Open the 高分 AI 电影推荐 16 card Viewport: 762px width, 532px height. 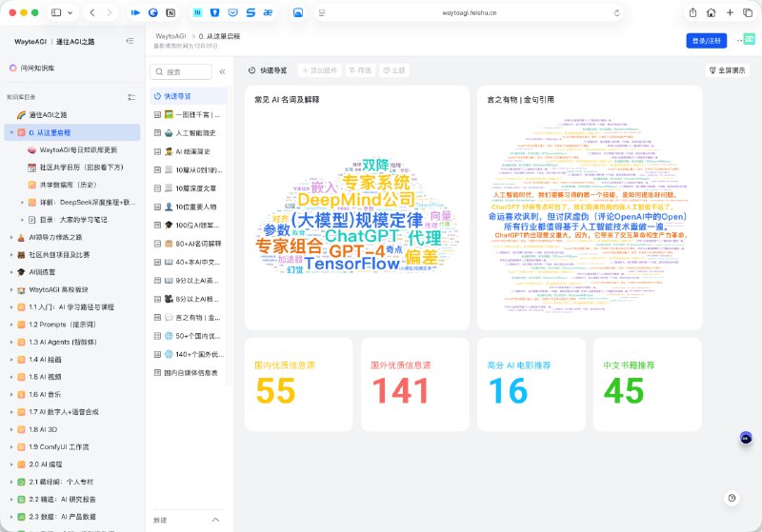[531, 384]
